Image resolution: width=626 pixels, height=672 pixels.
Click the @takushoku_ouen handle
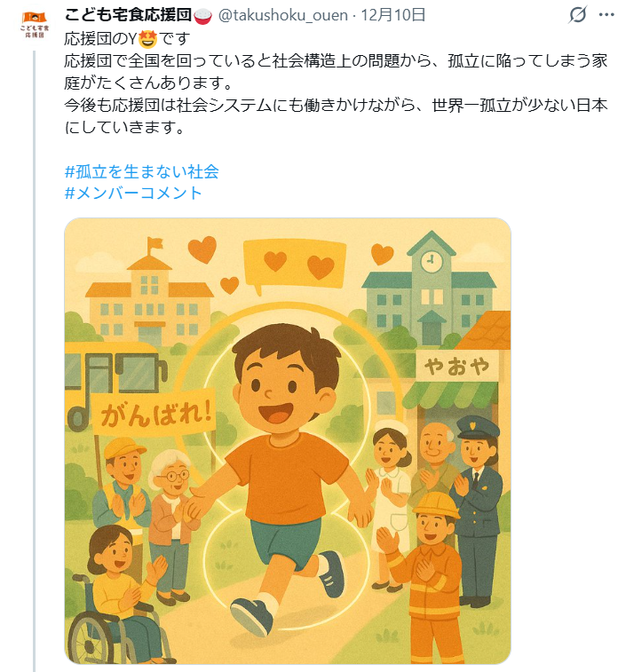click(283, 15)
